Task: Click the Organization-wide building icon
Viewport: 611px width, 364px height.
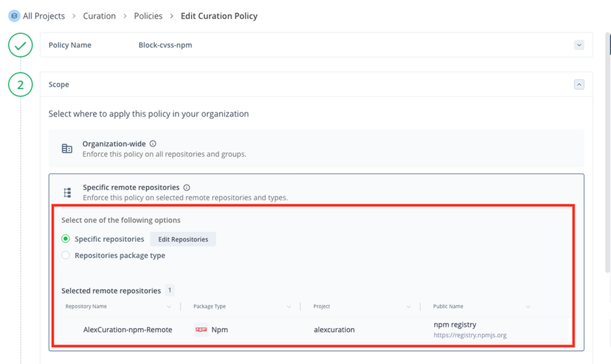Action: [67, 149]
